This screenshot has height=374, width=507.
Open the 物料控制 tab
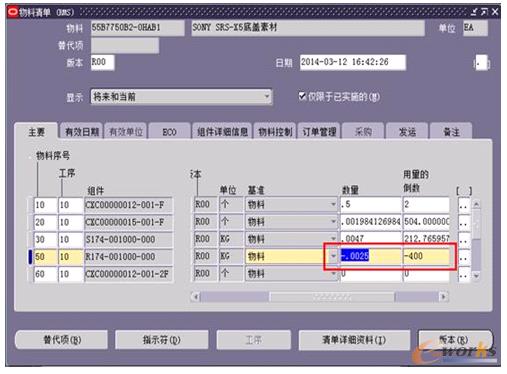point(275,132)
